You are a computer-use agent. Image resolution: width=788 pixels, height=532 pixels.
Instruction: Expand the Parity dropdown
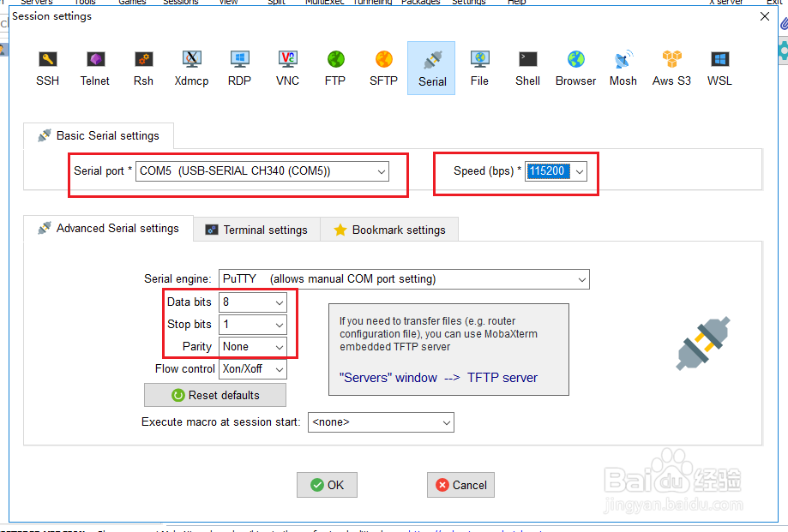click(x=253, y=347)
